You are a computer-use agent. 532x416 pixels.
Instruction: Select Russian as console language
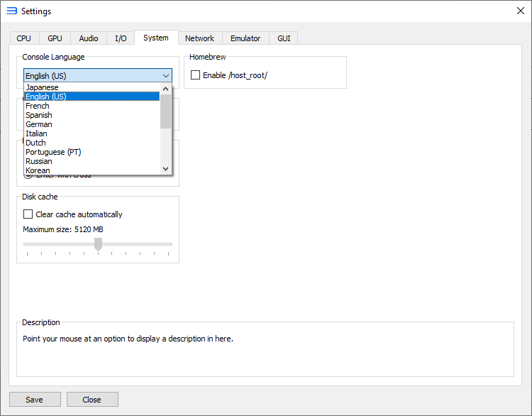coord(92,161)
